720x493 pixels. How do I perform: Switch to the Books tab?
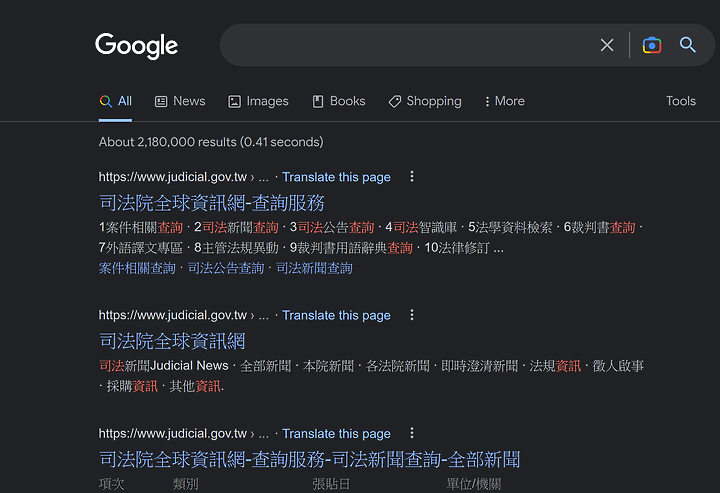click(x=339, y=101)
